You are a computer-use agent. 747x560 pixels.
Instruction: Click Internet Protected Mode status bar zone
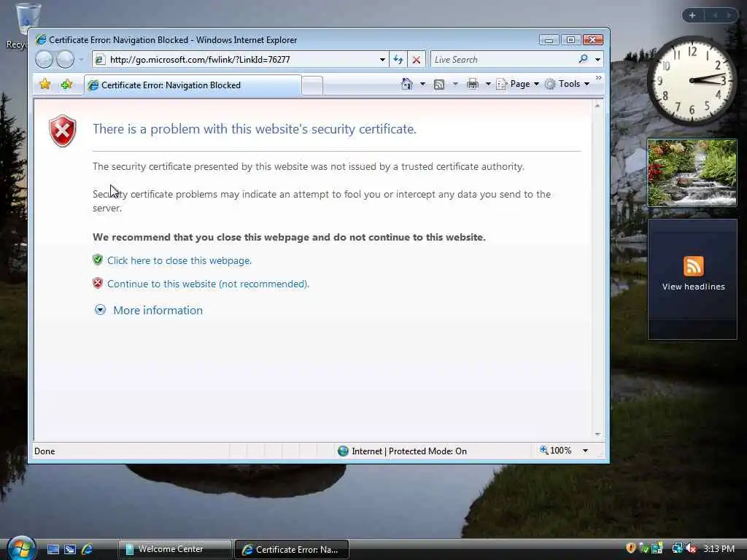point(403,451)
